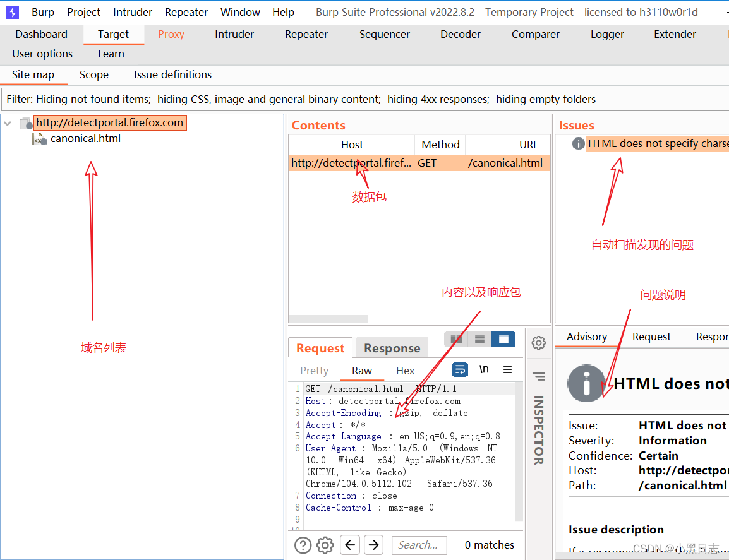Image resolution: width=729 pixels, height=560 pixels.
Task: Open the Issue definitions sub-tab
Action: click(x=172, y=75)
